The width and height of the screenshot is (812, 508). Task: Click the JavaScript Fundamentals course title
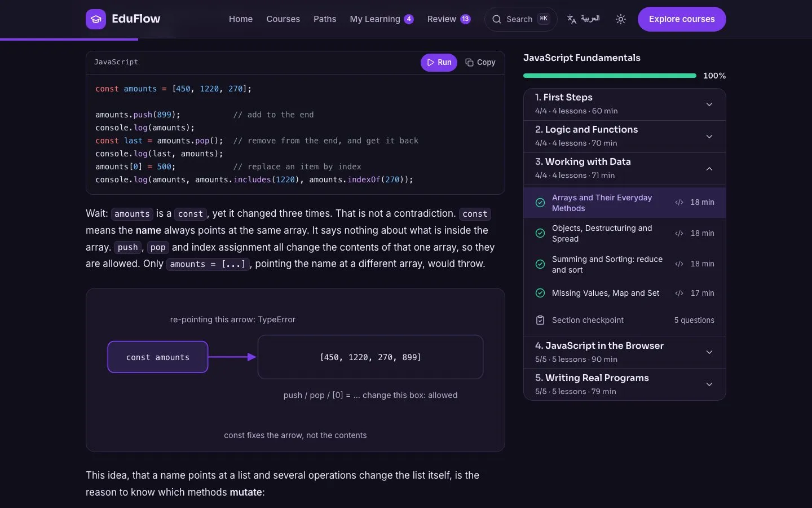tap(582, 58)
